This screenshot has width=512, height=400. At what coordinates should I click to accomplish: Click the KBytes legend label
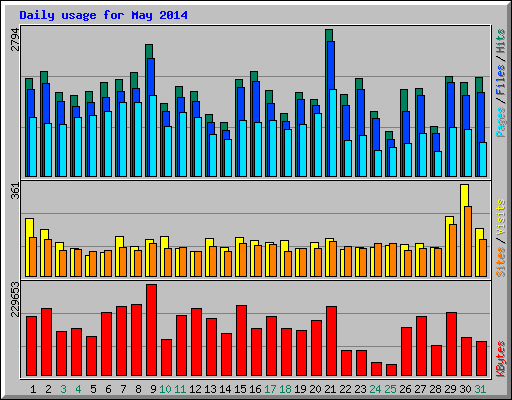[x=501, y=359]
